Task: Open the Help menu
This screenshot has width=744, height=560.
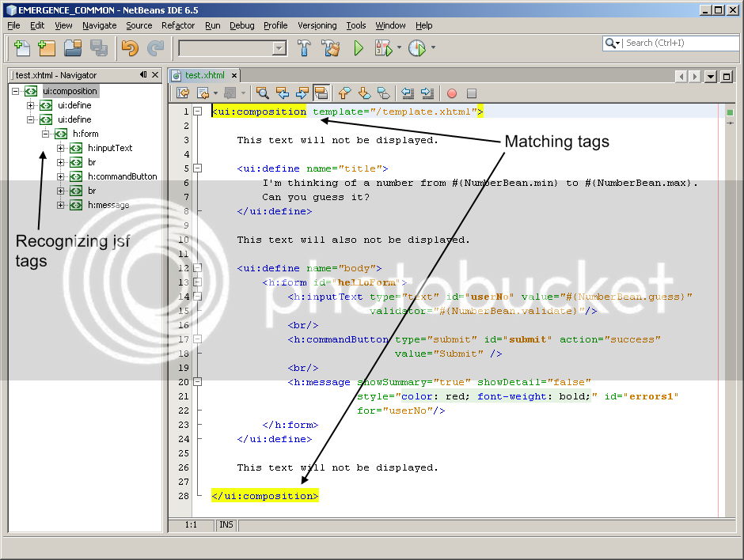Action: click(x=423, y=25)
